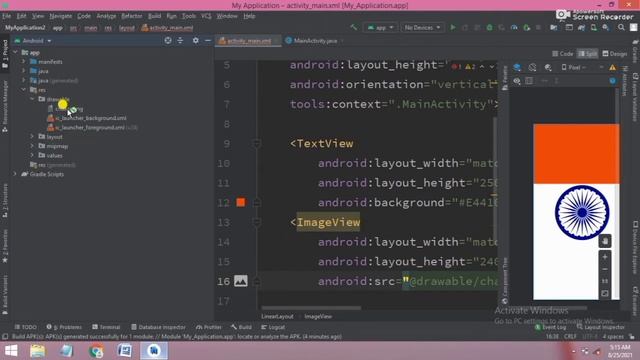640x360 pixels.
Task: Open File Explorer from the taskbar
Action: 38,351
